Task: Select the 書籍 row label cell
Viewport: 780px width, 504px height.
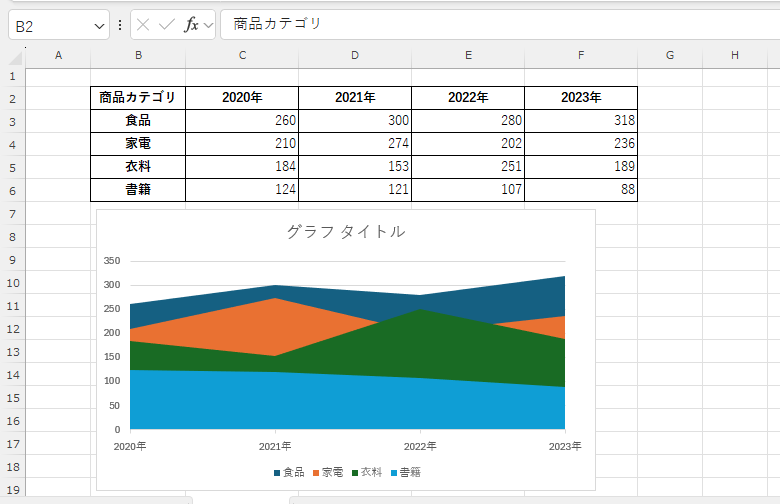Action: pos(138,190)
